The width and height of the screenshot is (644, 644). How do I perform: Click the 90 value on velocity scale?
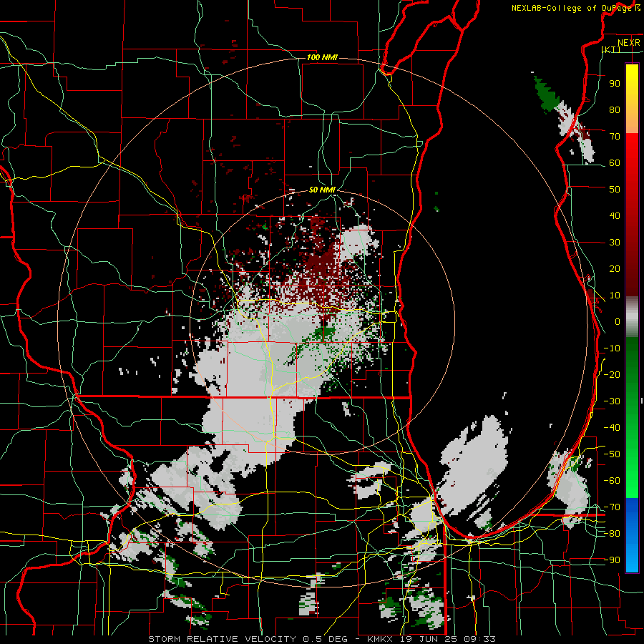pos(615,84)
